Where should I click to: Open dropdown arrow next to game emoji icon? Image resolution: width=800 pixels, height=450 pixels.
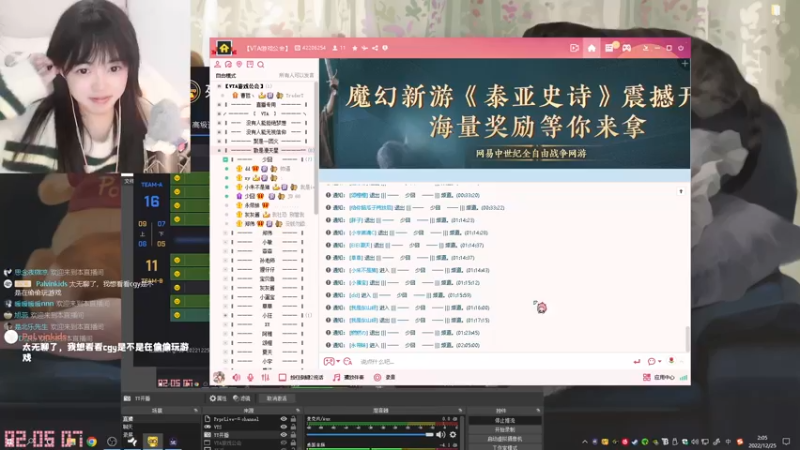click(x=338, y=362)
